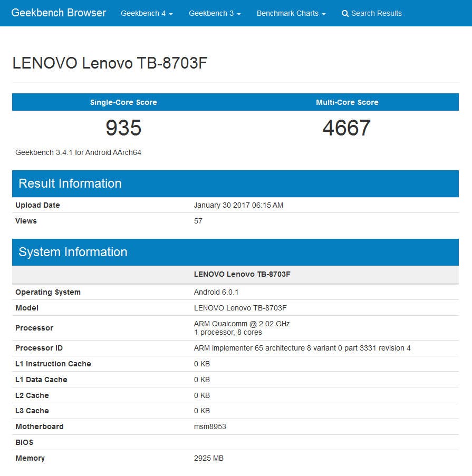Select the page title LENOVO Lenovo TB-8703F

[110, 63]
